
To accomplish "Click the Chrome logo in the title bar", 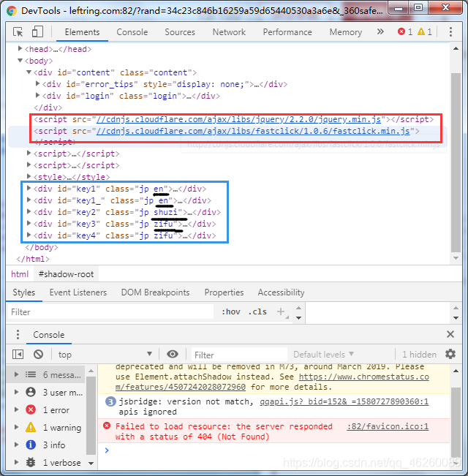I will 12,11.
